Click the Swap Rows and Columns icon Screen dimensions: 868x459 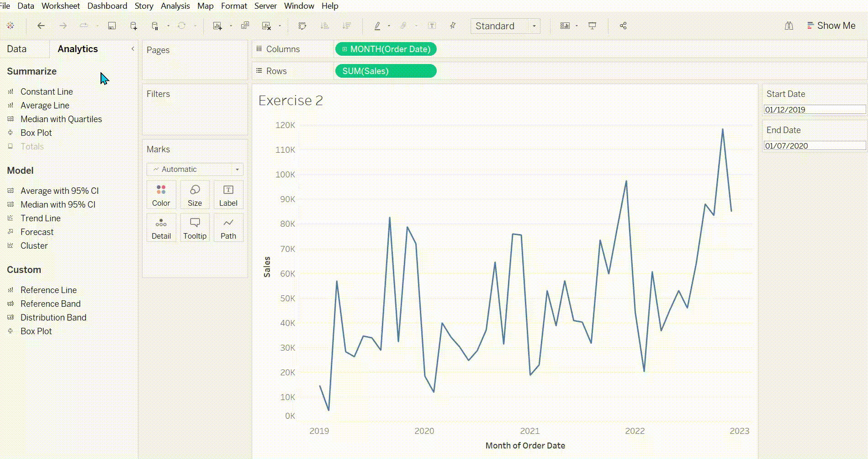(302, 26)
